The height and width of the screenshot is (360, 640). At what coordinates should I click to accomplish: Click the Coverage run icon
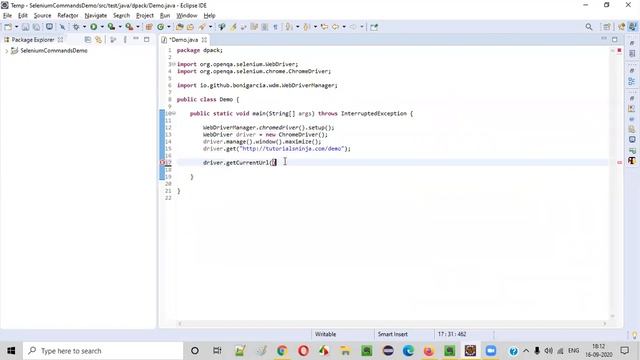[111, 27]
